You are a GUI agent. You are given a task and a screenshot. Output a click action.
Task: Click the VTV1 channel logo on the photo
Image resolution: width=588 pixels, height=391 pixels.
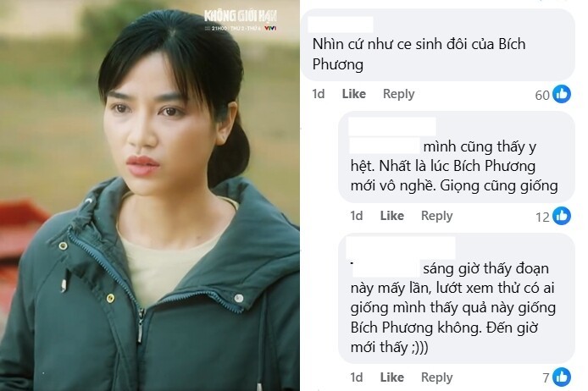[270, 28]
